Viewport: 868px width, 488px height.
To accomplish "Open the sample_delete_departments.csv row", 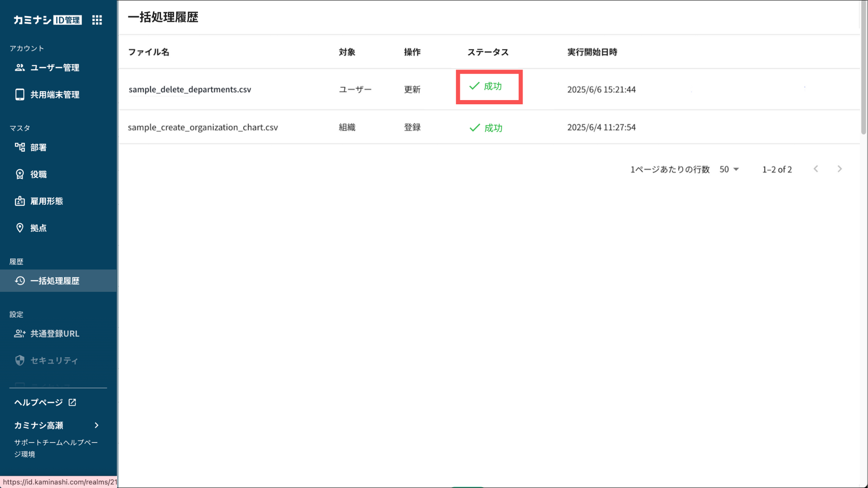I will click(190, 89).
